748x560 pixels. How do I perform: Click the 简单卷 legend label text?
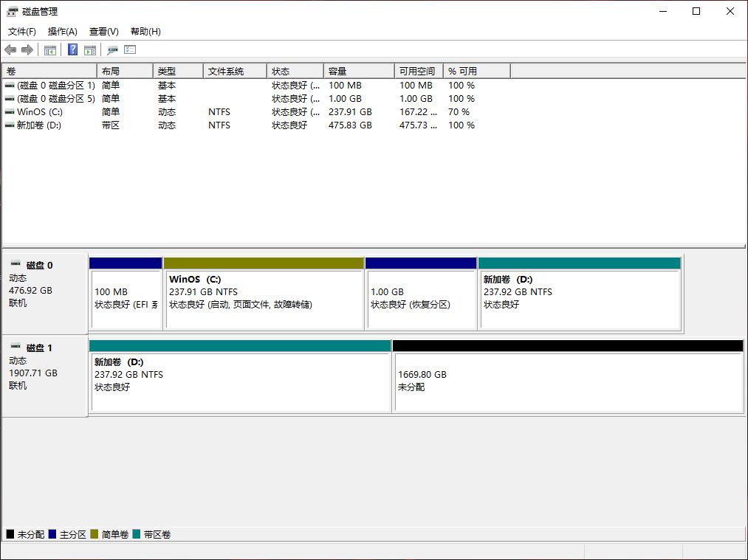click(x=115, y=535)
